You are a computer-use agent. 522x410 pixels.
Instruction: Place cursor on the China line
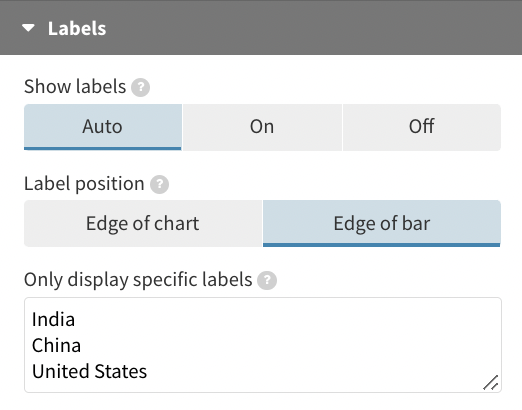click(x=56, y=345)
